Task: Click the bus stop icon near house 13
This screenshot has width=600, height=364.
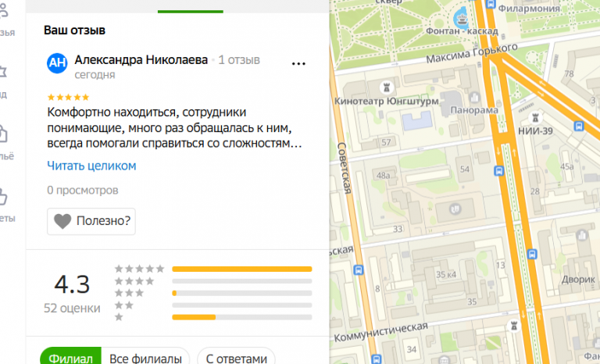Action: (532, 254)
